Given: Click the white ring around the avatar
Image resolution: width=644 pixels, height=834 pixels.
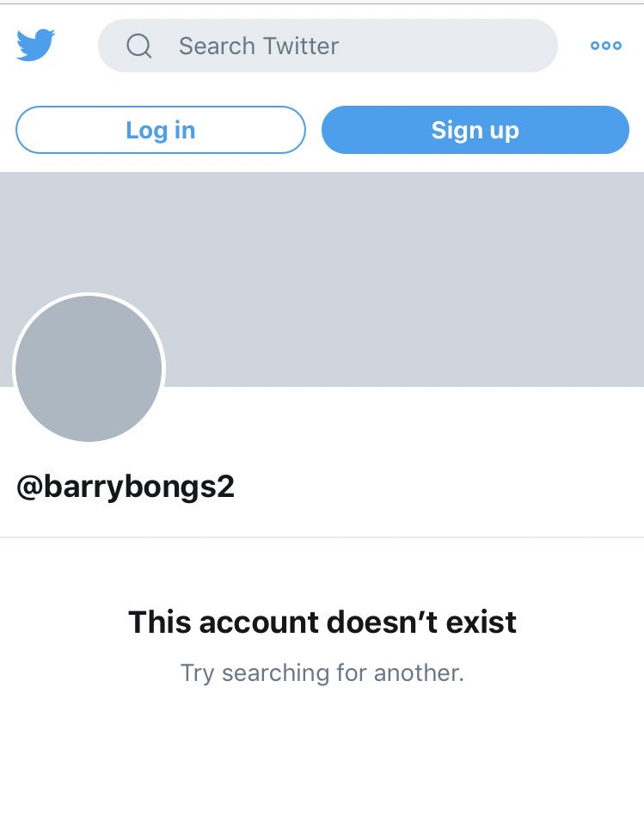Looking at the screenshot, I should 89,293.
